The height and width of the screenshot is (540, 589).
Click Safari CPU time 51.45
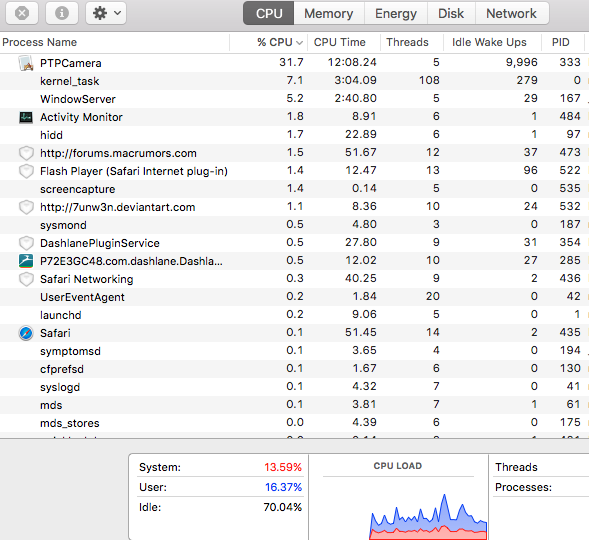[x=361, y=332]
